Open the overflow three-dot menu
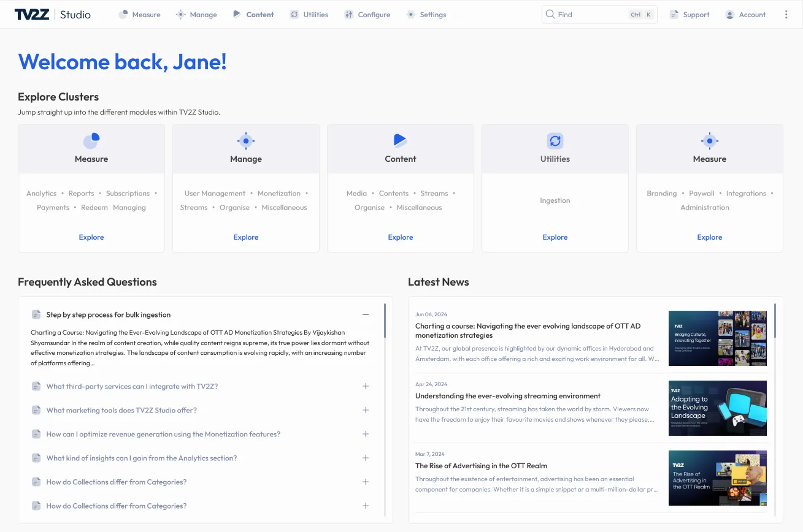 tap(786, 14)
